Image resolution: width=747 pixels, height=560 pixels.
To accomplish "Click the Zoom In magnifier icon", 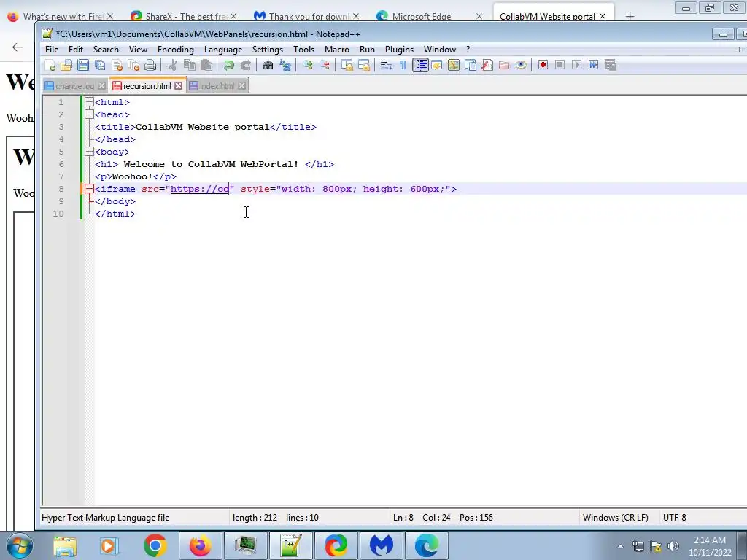I will coord(307,65).
